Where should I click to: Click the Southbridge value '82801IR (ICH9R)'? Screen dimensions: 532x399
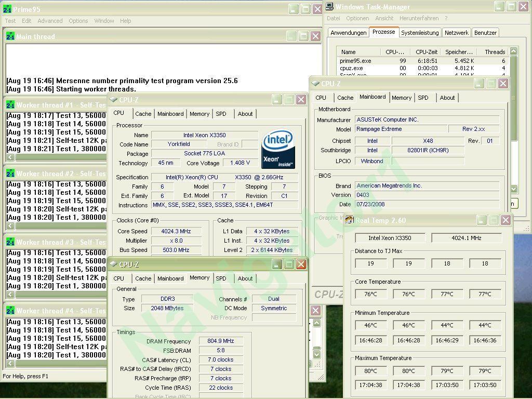click(x=428, y=150)
